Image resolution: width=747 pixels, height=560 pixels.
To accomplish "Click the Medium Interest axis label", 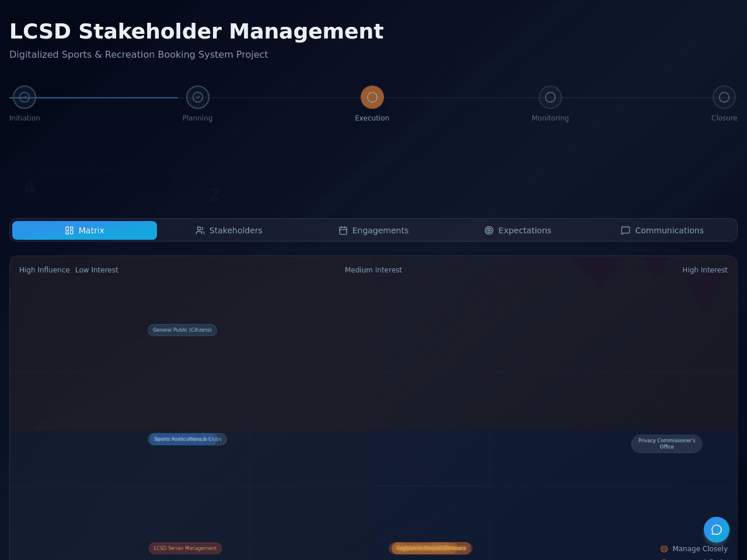I will coord(373,270).
